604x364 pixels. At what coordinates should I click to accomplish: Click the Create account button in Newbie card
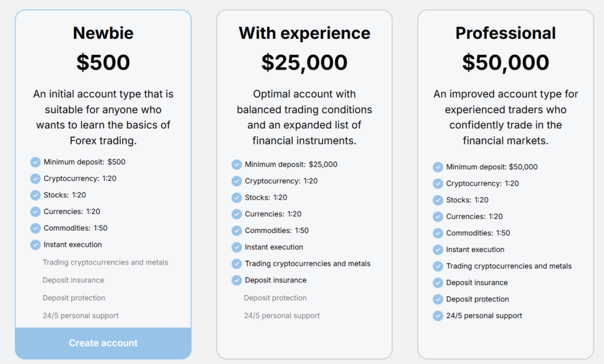click(103, 343)
